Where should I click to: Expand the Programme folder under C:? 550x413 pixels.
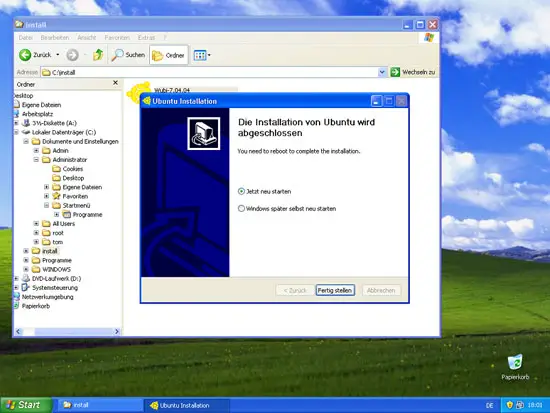coord(26,260)
